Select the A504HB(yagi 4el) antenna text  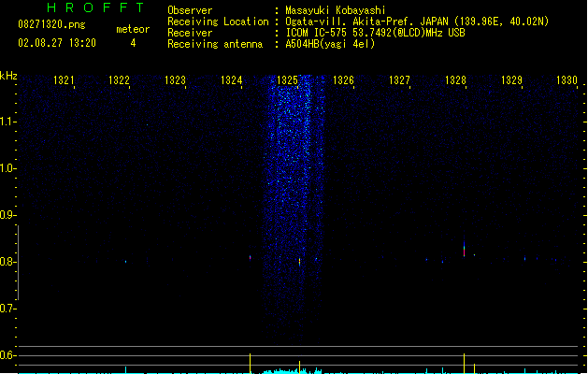(x=330, y=44)
